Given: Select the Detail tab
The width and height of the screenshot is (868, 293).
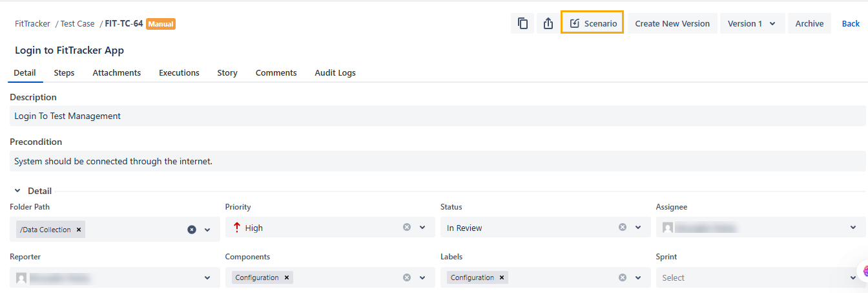Looking at the screenshot, I should point(25,72).
